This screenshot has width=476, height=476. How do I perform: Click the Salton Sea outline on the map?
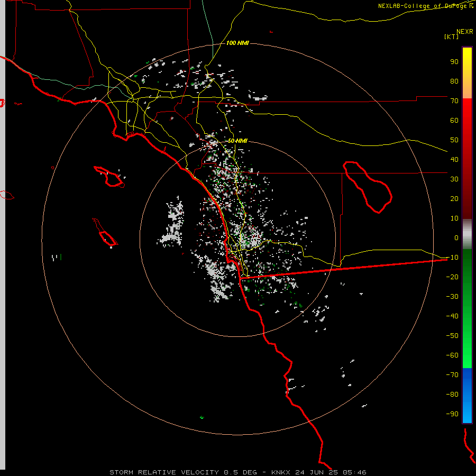pyautogui.click(x=368, y=187)
